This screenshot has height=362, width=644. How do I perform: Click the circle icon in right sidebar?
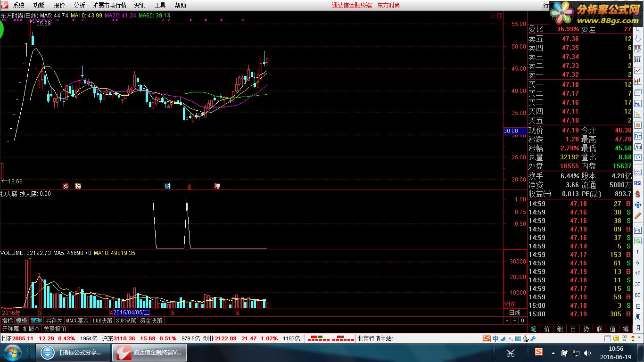637,157
